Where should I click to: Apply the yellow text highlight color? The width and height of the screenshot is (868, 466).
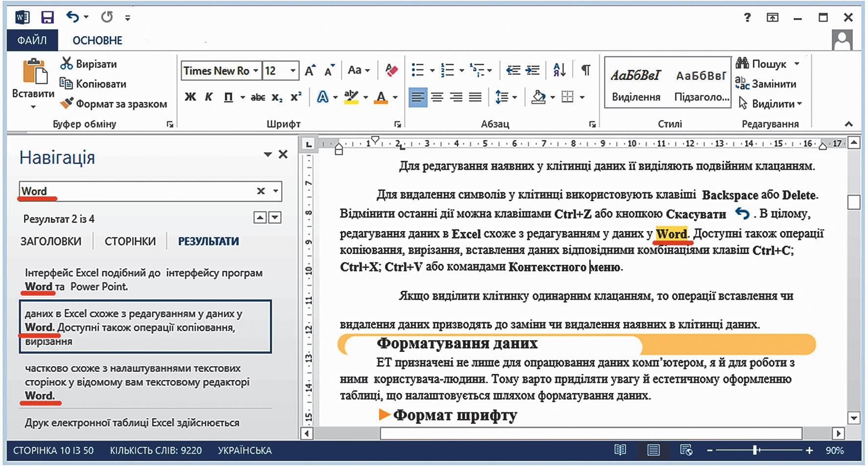pyautogui.click(x=351, y=97)
